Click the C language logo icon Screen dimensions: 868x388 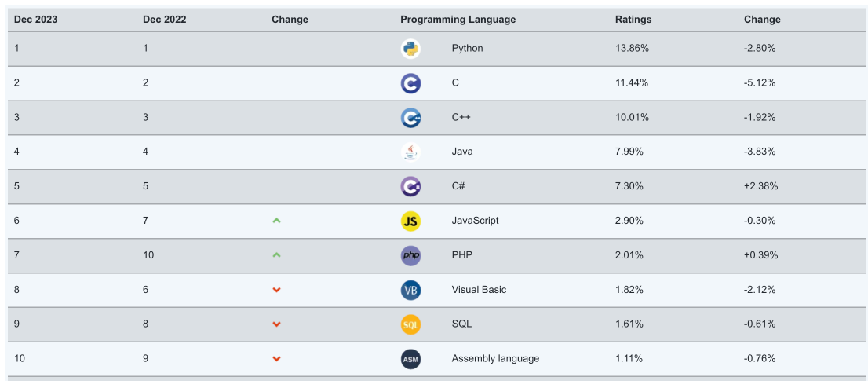(410, 84)
